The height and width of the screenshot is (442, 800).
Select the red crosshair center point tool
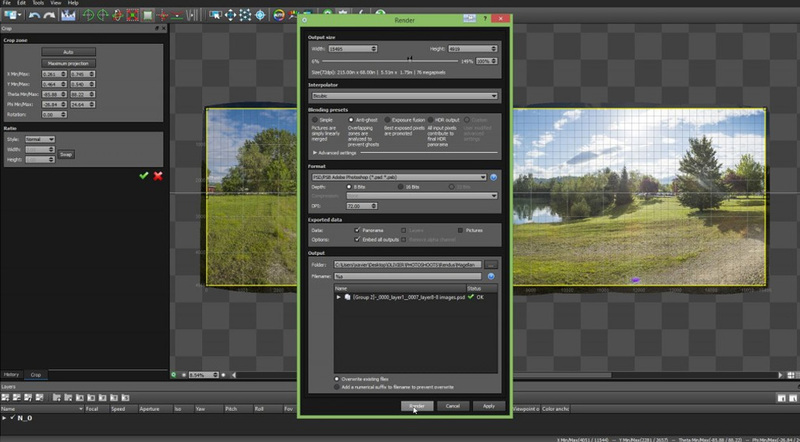coord(163,15)
